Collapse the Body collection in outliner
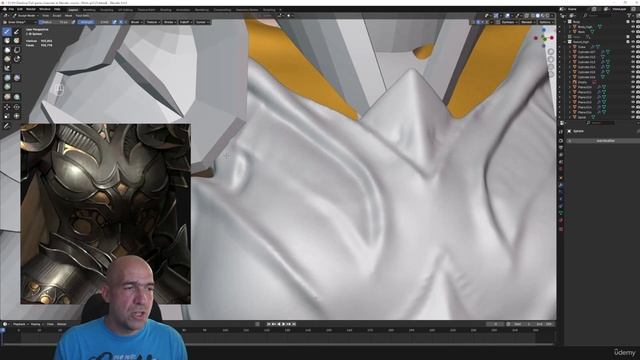The width and height of the screenshot is (640, 360). (564, 22)
